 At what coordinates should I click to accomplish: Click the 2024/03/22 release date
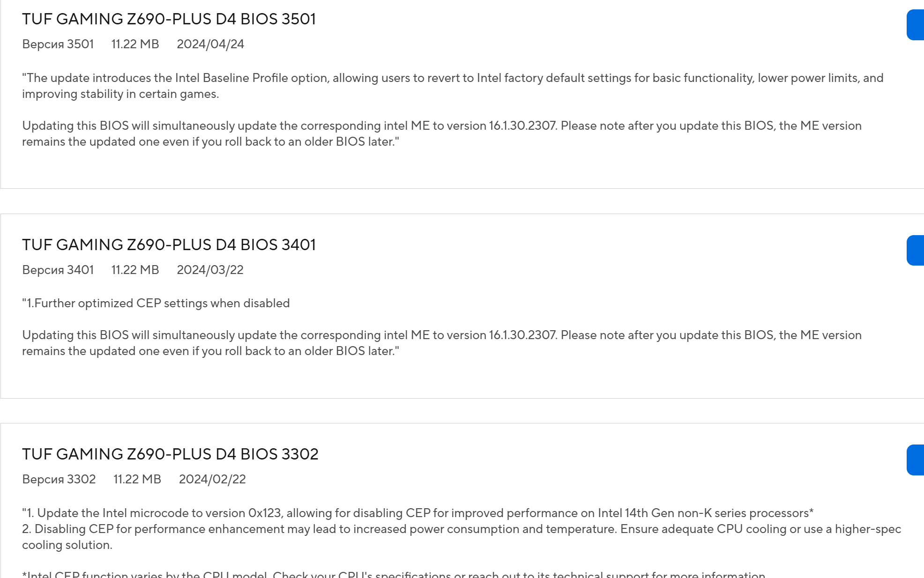(x=210, y=270)
